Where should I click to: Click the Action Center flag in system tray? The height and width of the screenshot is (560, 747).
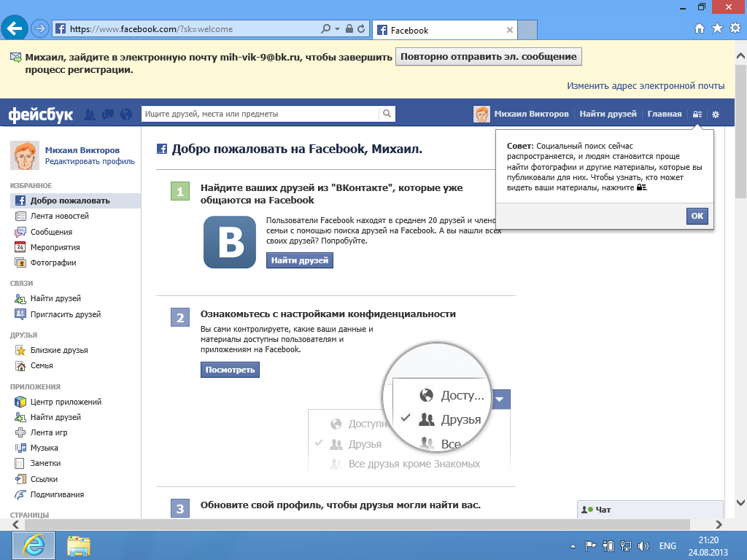tap(590, 546)
